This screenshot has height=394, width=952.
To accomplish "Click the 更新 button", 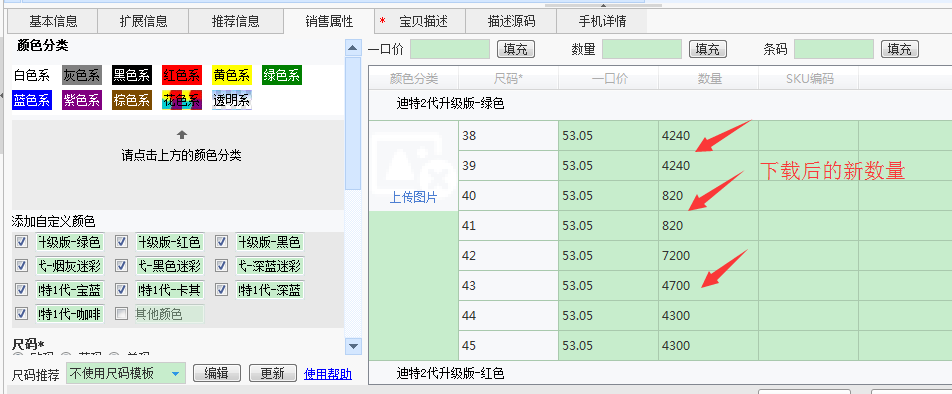I will click(273, 373).
